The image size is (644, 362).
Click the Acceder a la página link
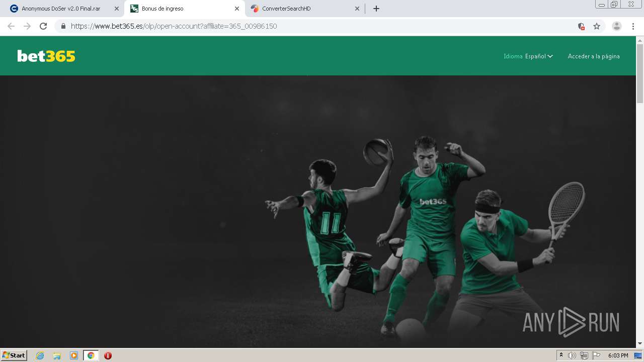tap(594, 56)
